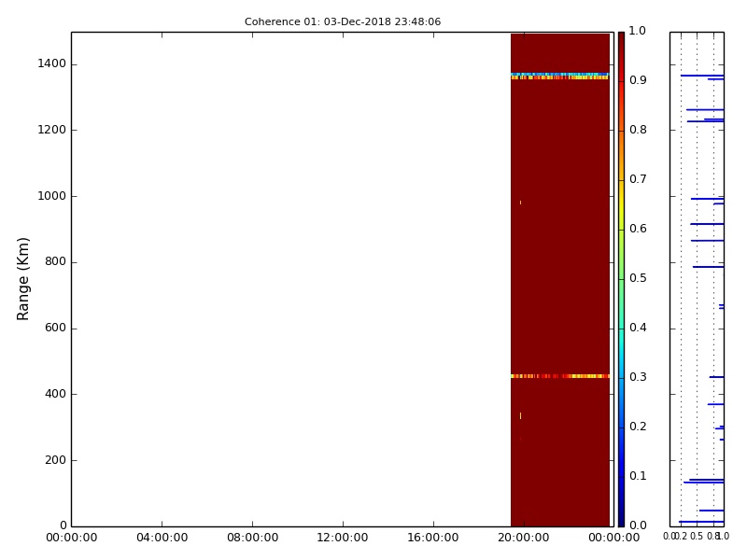Click the colorbar 0.8 tick label
This screenshot has width=747, height=560.
point(638,130)
